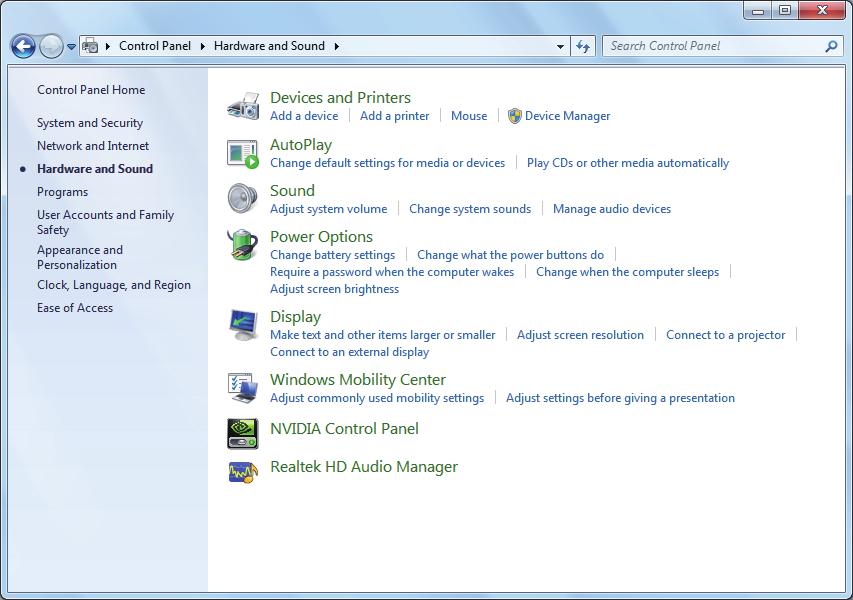The image size is (853, 600).
Task: Open Windows Mobility Center heading
Action: pos(358,379)
